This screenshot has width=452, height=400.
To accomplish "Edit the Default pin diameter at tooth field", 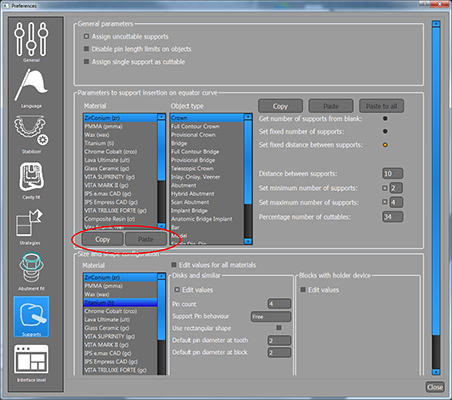I will click(279, 340).
